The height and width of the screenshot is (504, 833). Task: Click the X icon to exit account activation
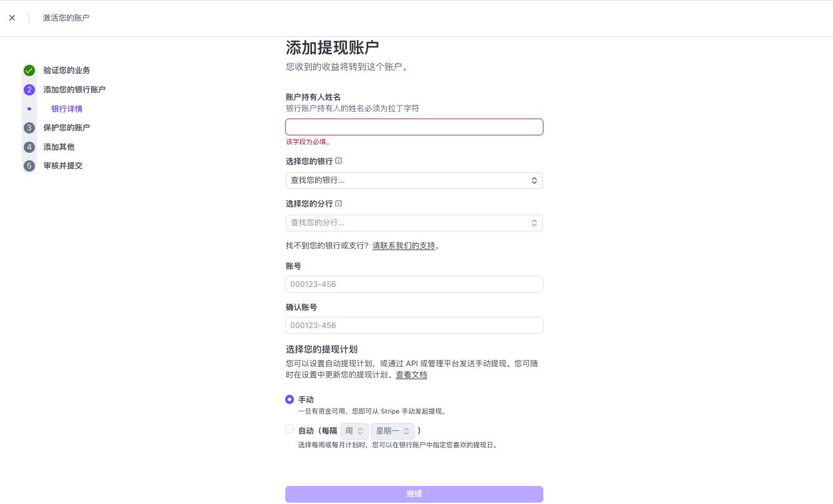tap(12, 17)
